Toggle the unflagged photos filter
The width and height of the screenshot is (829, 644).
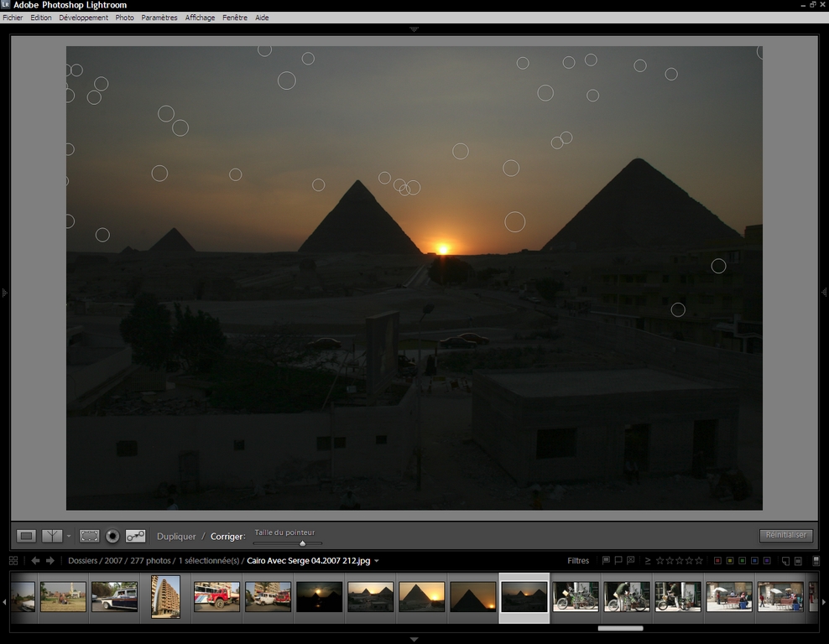[618, 560]
